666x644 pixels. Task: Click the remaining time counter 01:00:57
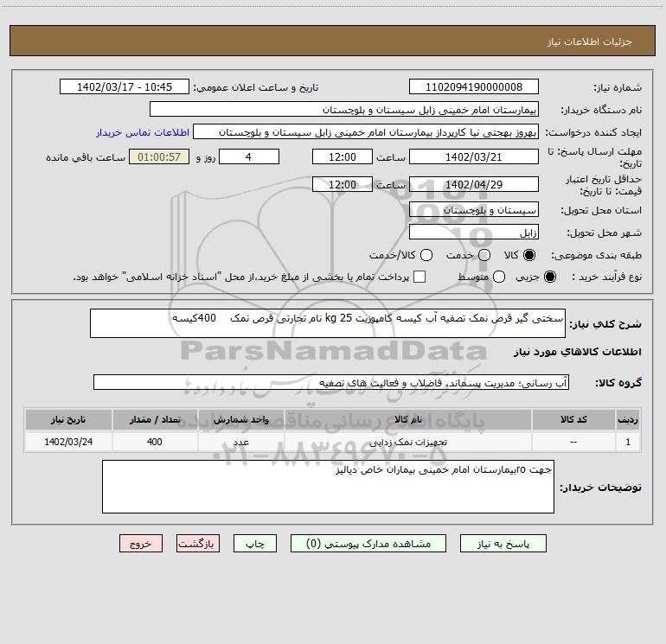pos(159,156)
